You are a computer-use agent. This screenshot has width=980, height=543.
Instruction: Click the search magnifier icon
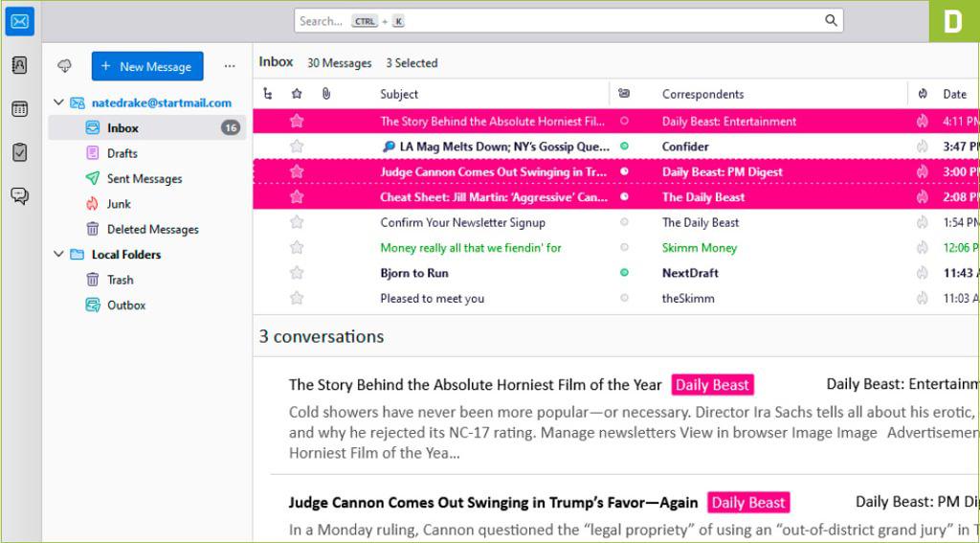tap(831, 21)
